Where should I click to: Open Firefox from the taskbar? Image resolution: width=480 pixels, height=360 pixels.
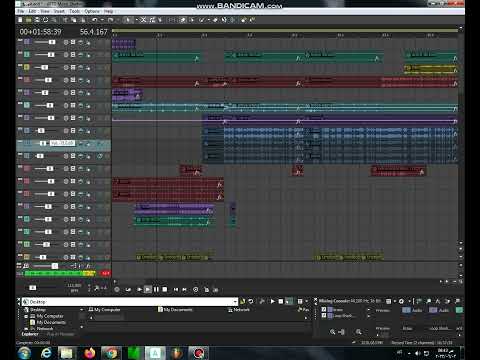click(89, 353)
